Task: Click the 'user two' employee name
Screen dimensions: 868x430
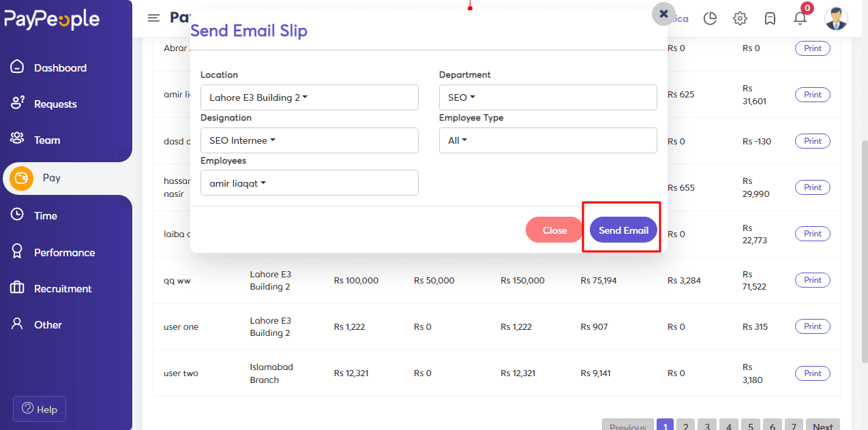Action: coord(181,373)
